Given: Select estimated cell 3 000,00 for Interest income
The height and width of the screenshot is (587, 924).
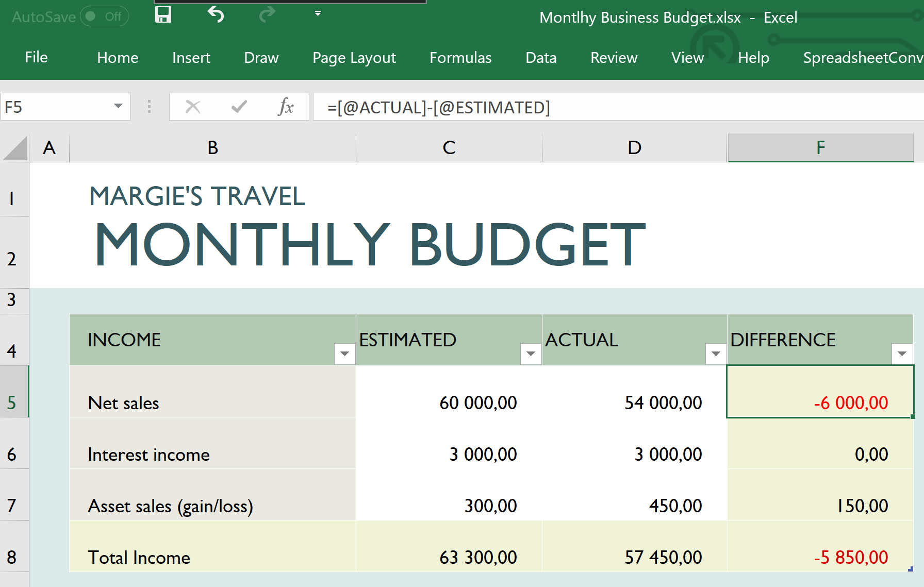Looking at the screenshot, I should point(449,443).
